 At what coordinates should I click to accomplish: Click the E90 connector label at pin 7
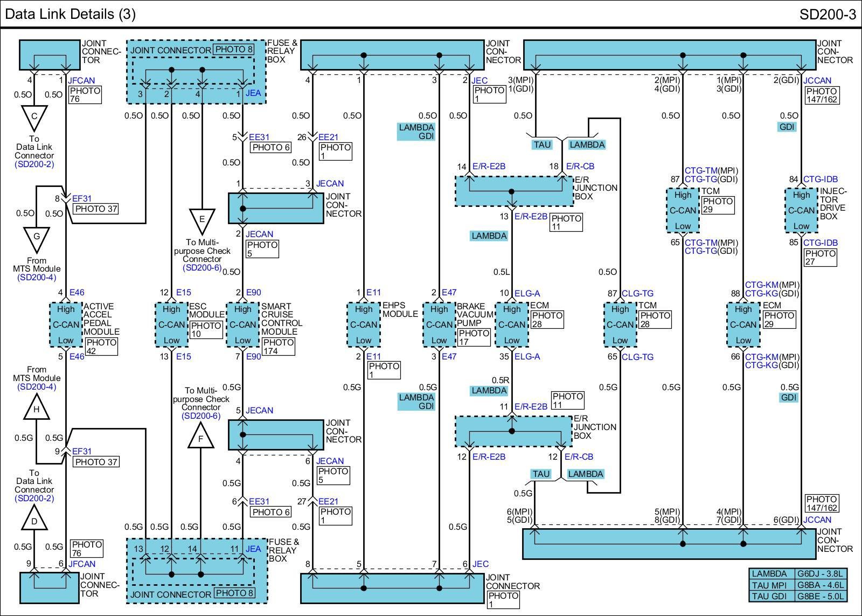[x=253, y=356]
